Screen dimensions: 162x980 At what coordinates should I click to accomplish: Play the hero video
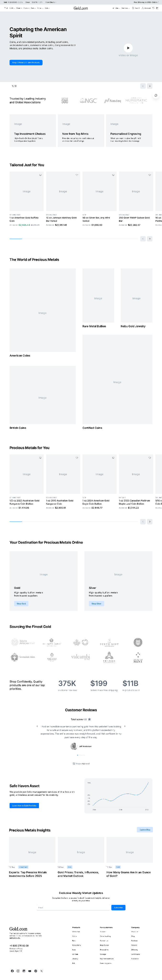[128, 48]
